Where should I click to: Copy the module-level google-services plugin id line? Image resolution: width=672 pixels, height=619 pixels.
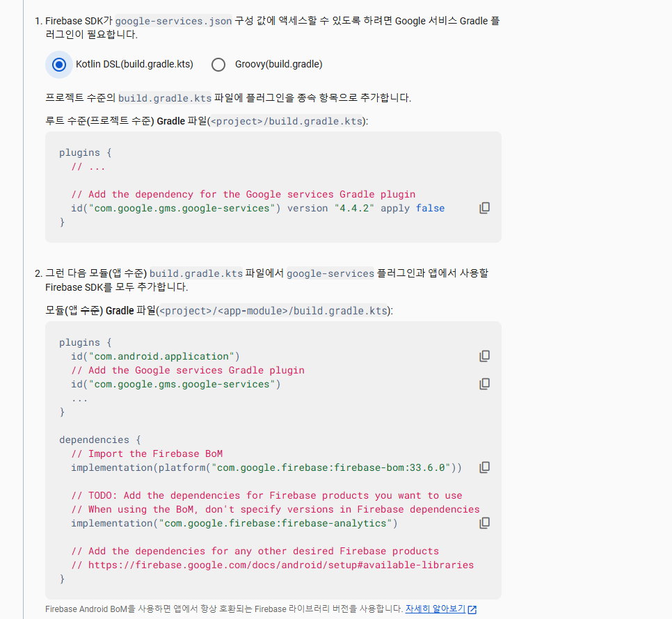pyautogui.click(x=485, y=384)
